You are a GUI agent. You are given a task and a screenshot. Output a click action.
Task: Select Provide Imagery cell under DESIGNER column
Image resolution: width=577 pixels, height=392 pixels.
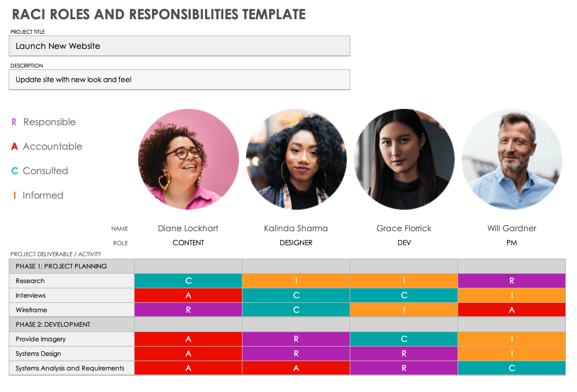point(296,339)
